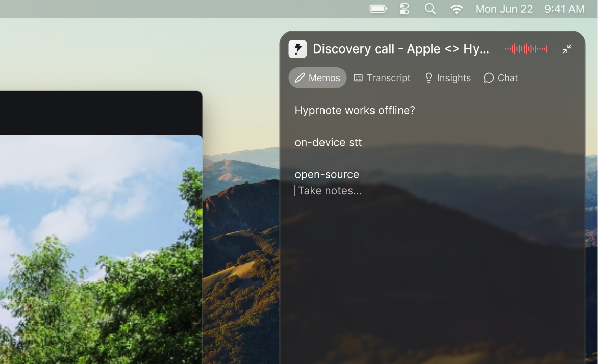
Task: Select the "open-source" note line
Action: coord(327,174)
